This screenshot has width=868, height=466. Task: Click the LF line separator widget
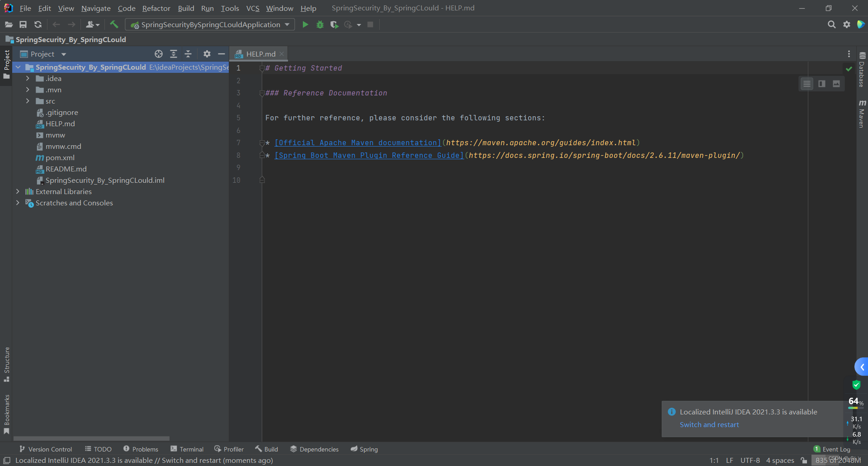point(730,460)
